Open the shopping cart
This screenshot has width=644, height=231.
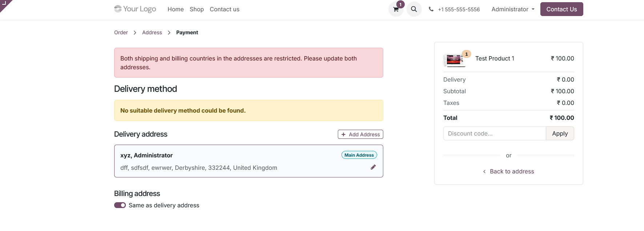click(x=395, y=9)
